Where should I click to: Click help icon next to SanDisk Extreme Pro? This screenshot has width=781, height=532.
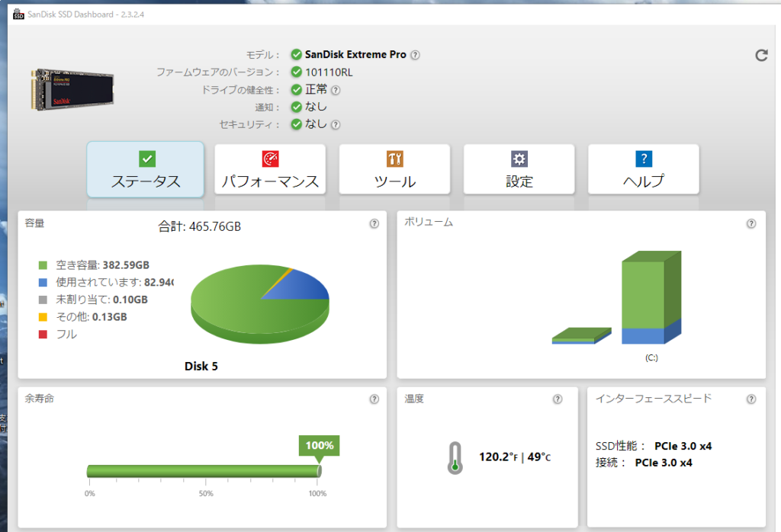pyautogui.click(x=415, y=55)
